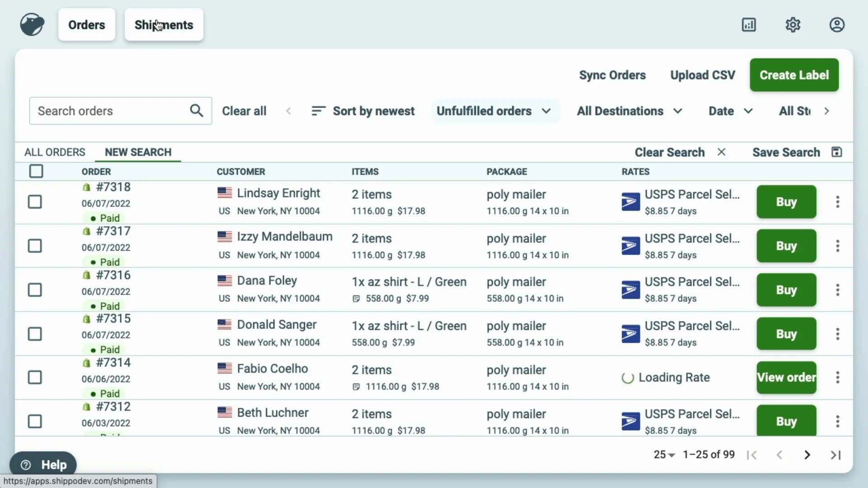The height and width of the screenshot is (488, 868).
Task: Open the three-dot menu for order #7318
Action: point(837,202)
